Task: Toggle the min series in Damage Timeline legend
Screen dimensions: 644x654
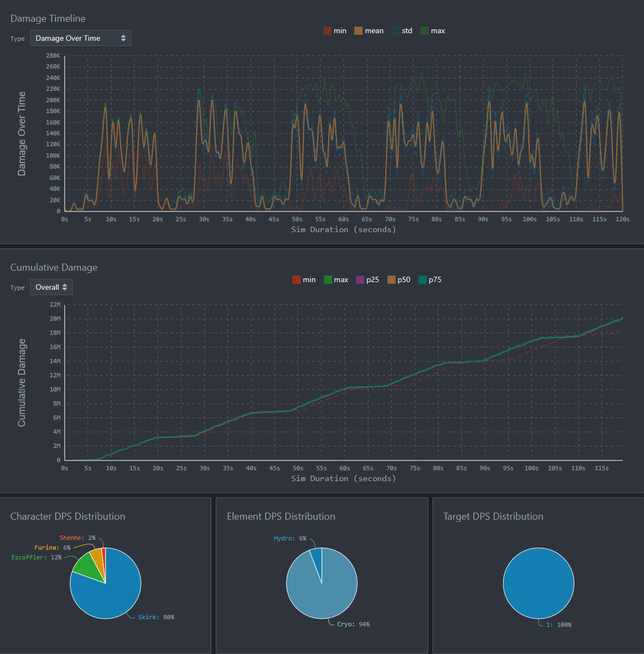Action: 335,31
